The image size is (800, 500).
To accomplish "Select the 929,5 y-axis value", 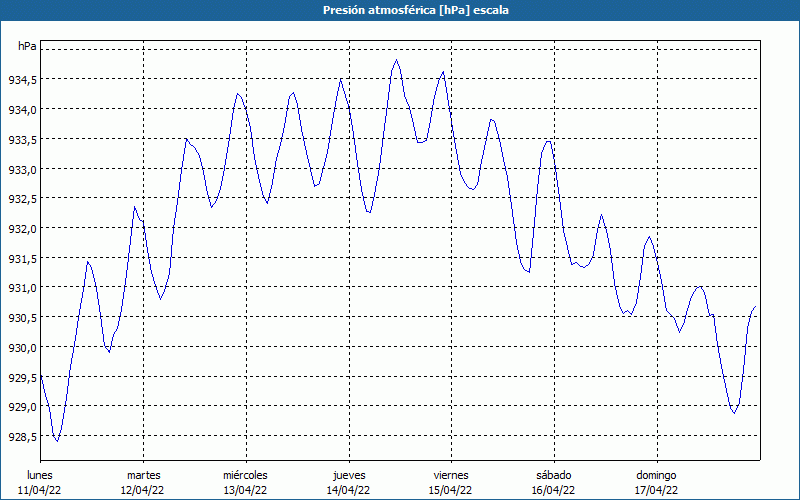I will 22,377.
